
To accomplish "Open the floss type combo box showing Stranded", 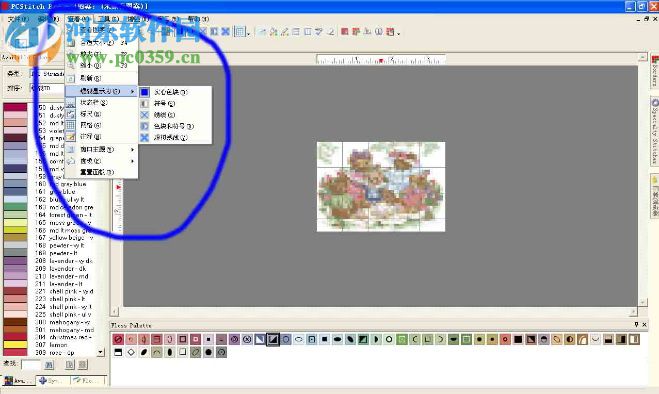I will tap(46, 74).
